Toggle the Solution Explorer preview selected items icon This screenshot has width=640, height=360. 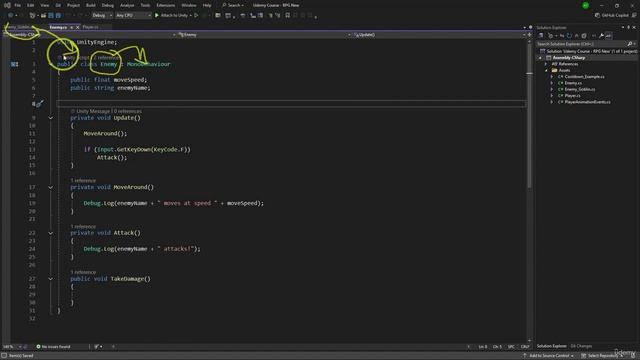(x=609, y=36)
